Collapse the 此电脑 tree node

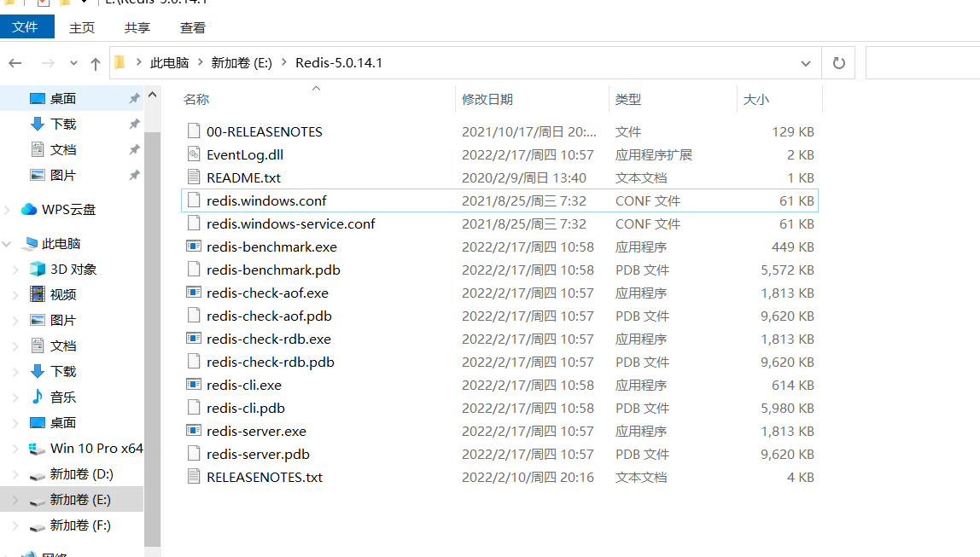tap(8, 244)
